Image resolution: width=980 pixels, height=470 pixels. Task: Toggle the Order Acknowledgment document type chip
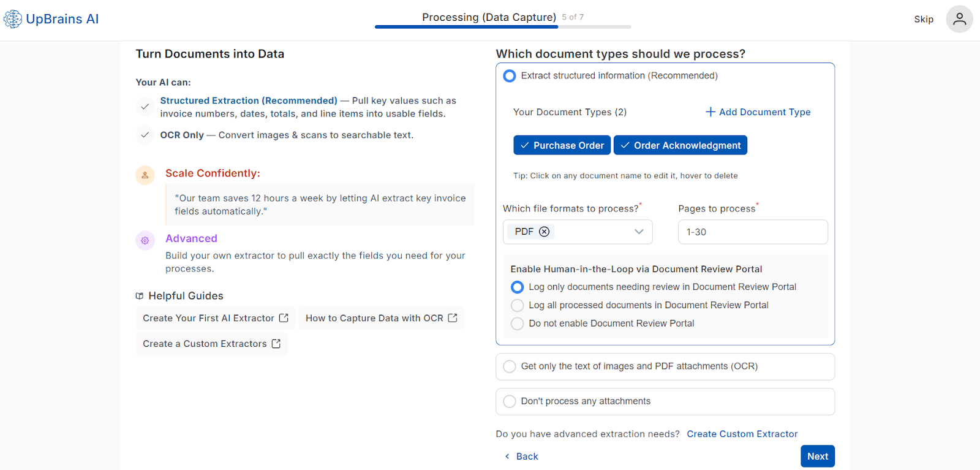680,145
